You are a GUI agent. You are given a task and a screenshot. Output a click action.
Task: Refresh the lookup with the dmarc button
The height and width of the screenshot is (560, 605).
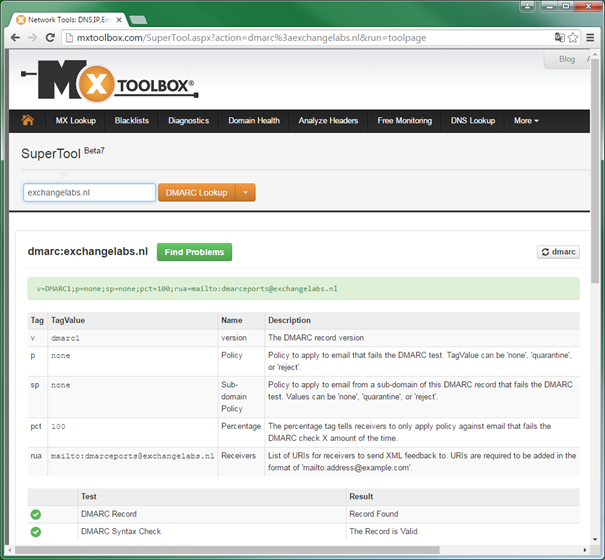558,252
